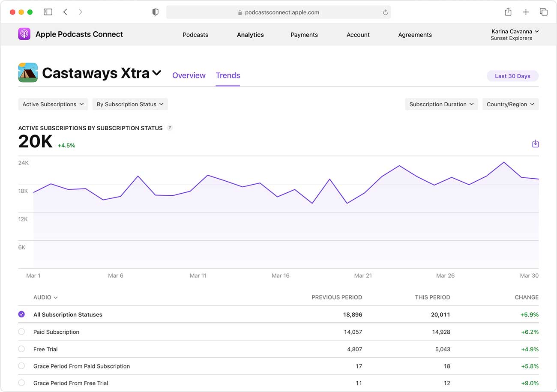The image size is (557, 392).
Task: Show the tab overview icon
Action: 543,12
